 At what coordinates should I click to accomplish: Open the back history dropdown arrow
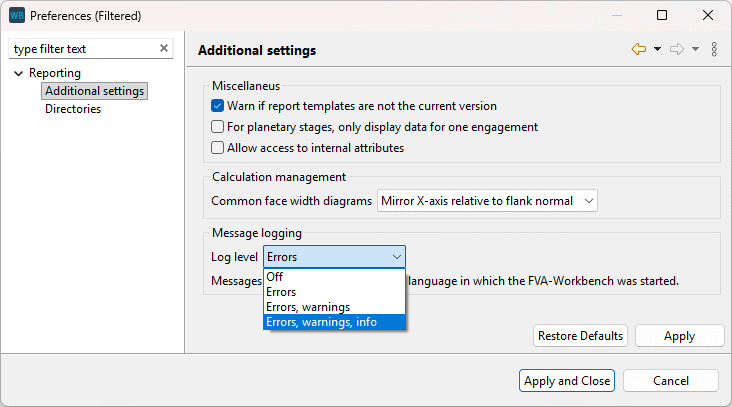657,49
